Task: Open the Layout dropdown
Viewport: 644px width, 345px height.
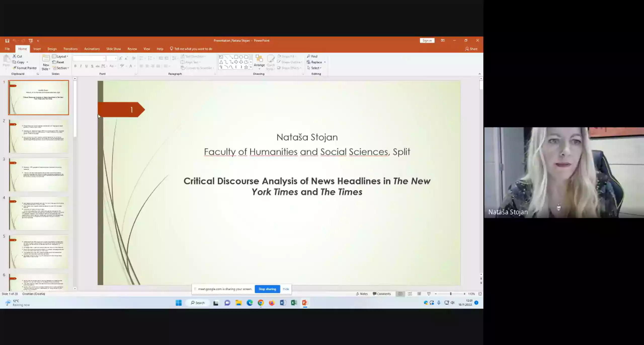Action: (x=60, y=56)
